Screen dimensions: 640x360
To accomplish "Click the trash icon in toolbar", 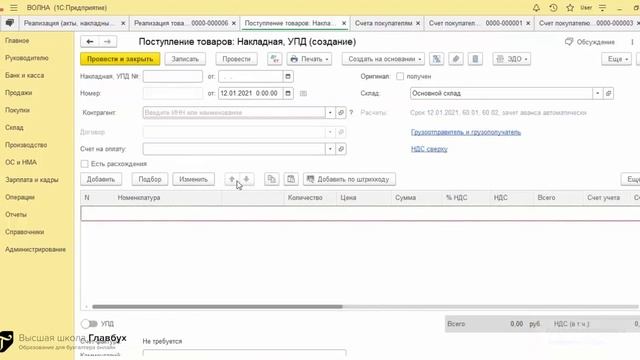I will [475, 59].
